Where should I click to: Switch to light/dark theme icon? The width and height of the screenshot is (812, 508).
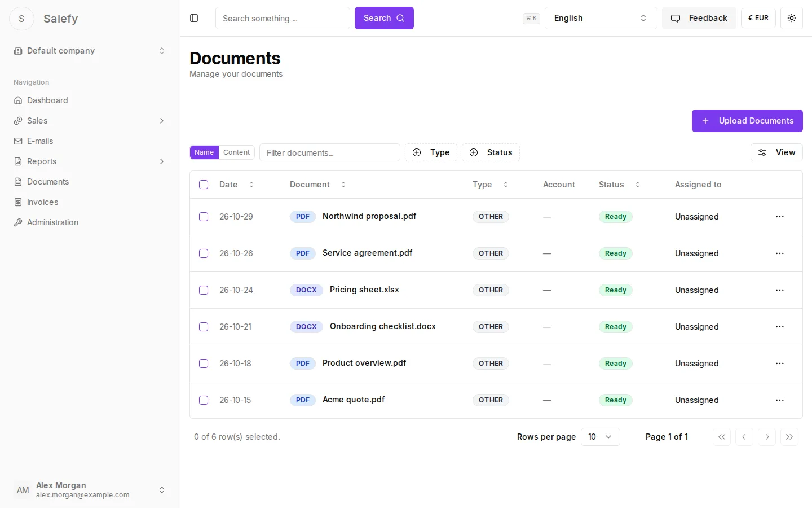(x=792, y=18)
